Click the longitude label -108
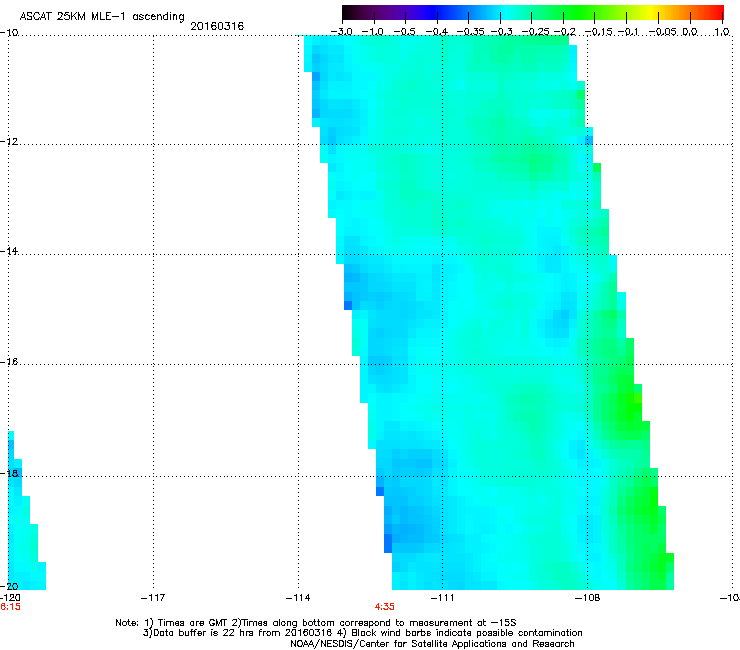Screen dimensions: 740x650 [x=587, y=598]
